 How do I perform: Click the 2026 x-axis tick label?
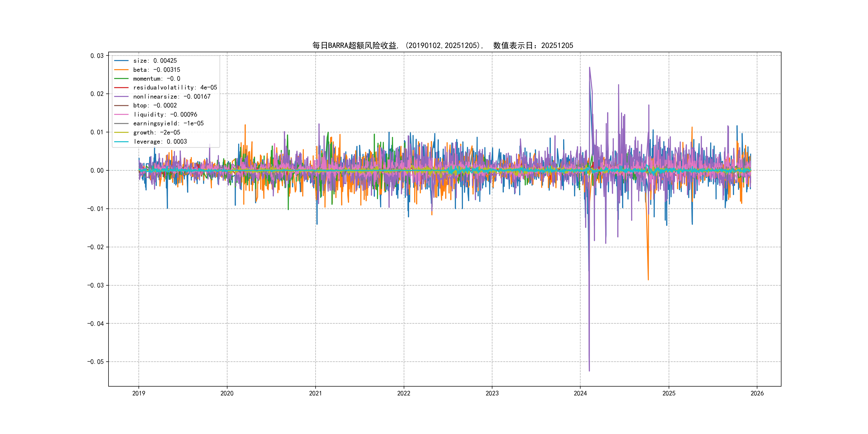coord(757,393)
